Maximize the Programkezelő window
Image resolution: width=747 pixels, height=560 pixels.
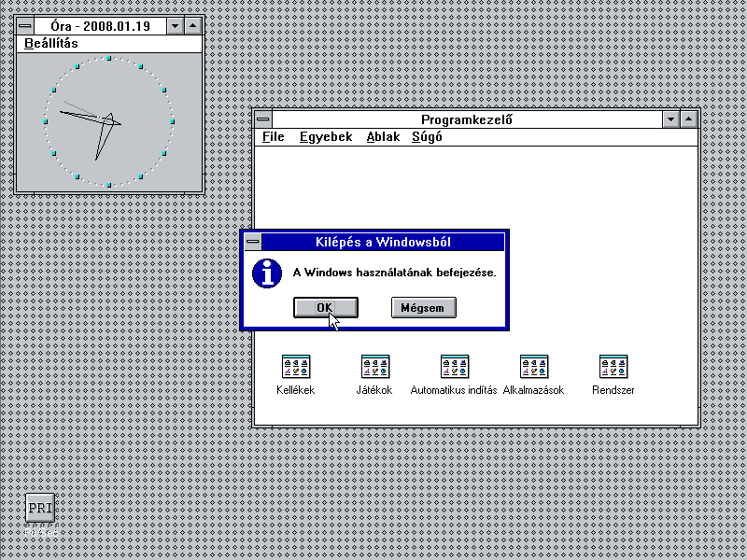[x=689, y=119]
